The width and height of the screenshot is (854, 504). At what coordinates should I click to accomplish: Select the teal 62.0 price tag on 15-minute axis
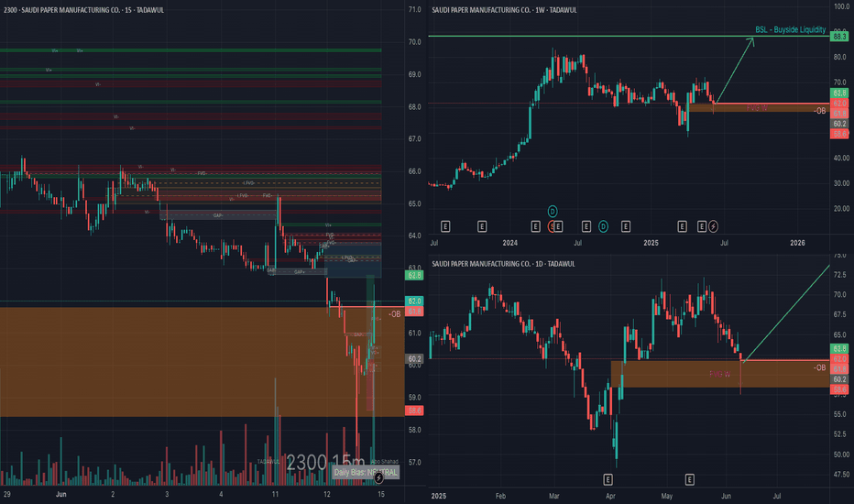pos(414,301)
